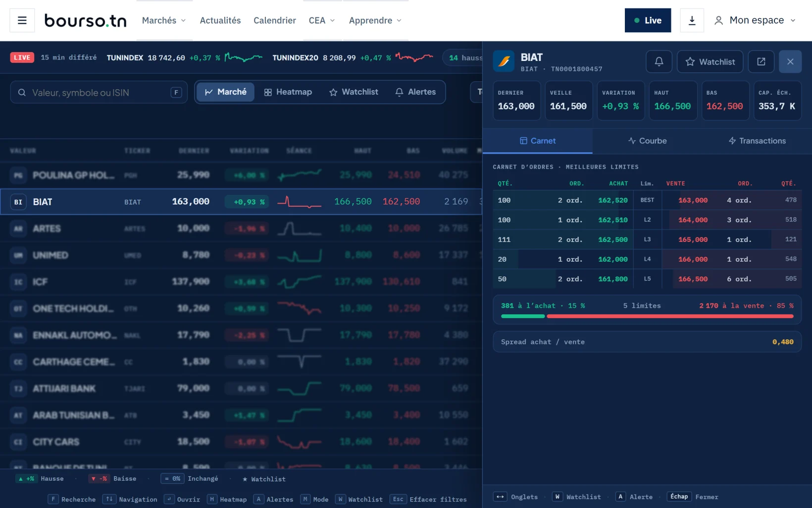Toggle the Live mode button
Screen dimensions: 812x508
pos(648,20)
